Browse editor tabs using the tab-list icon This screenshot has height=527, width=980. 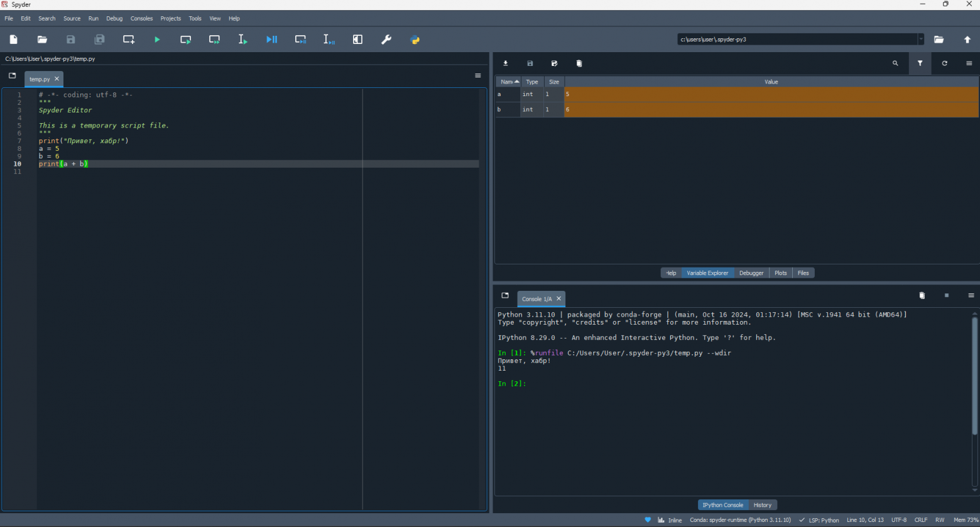tap(12, 76)
